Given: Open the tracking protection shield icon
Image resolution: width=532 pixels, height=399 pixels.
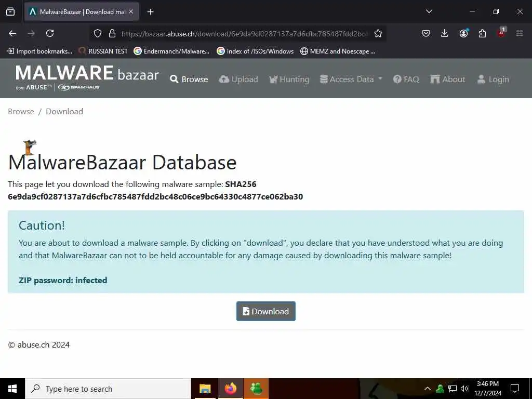Looking at the screenshot, I should pyautogui.click(x=98, y=33).
